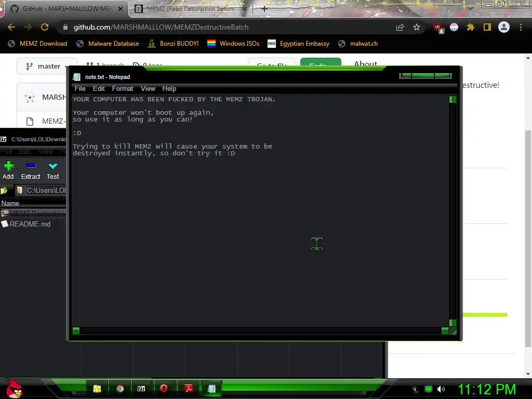Open Notepad View menu

tap(148, 88)
